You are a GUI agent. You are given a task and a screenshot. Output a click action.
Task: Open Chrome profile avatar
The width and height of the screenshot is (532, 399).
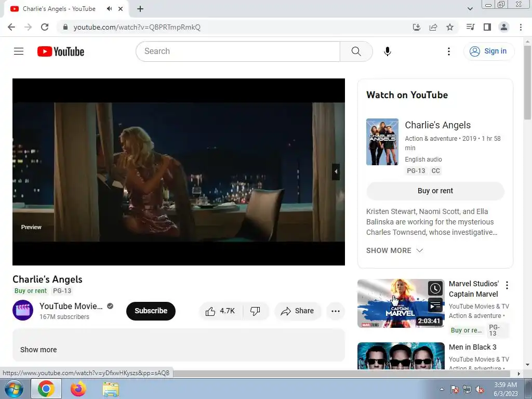(504, 27)
